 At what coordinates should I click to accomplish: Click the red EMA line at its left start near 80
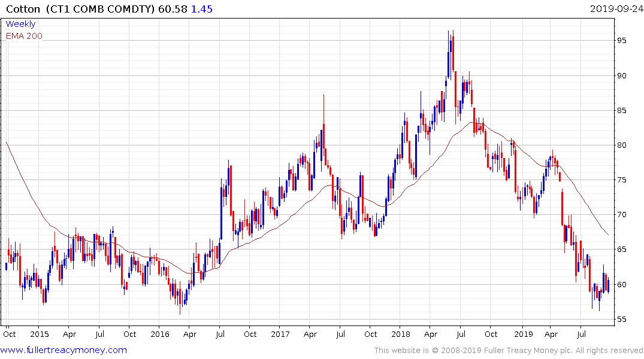7,143
